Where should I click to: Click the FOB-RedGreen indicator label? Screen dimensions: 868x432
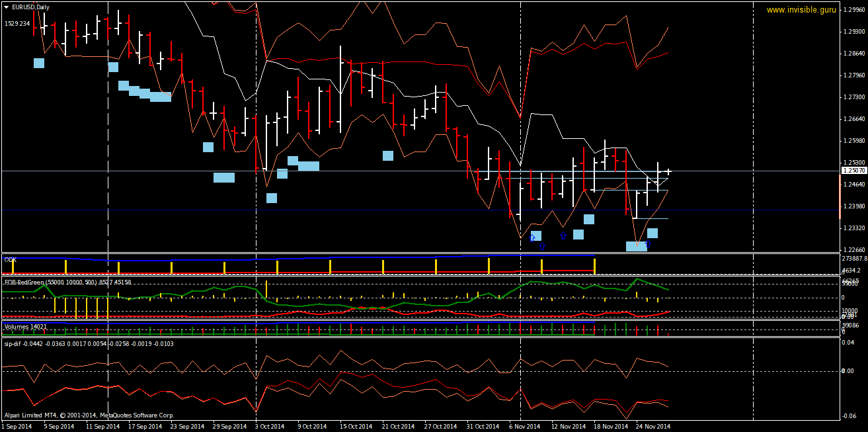pos(67,282)
